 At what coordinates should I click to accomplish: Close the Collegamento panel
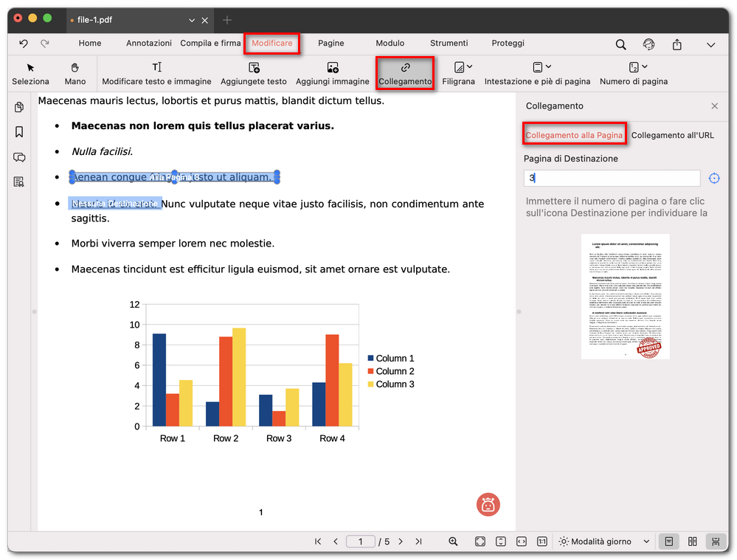pyautogui.click(x=714, y=106)
